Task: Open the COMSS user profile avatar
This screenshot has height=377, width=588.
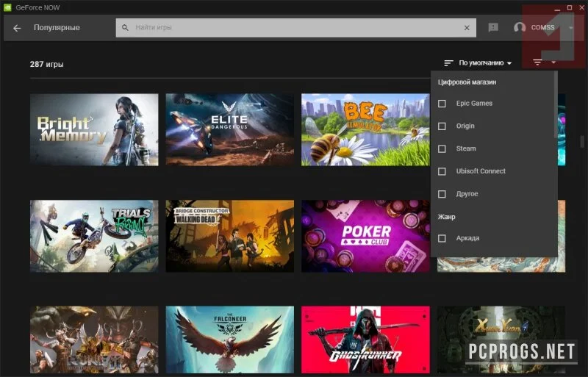Action: (x=520, y=27)
